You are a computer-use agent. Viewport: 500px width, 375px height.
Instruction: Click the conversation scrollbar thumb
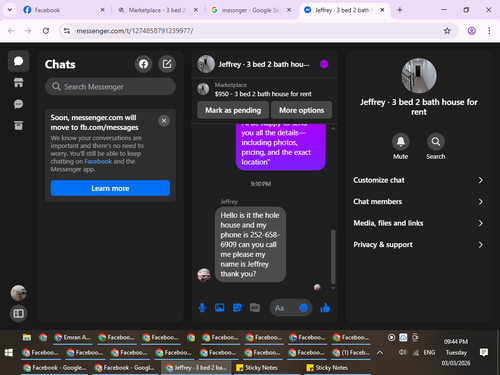[x=333, y=257]
